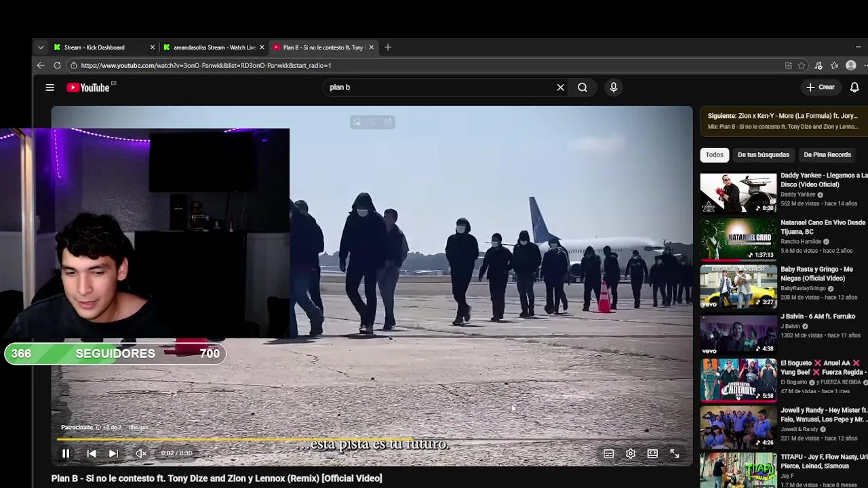868x488 pixels.
Task: Click the ad info icon beside Patrocinado
Action: point(98,428)
